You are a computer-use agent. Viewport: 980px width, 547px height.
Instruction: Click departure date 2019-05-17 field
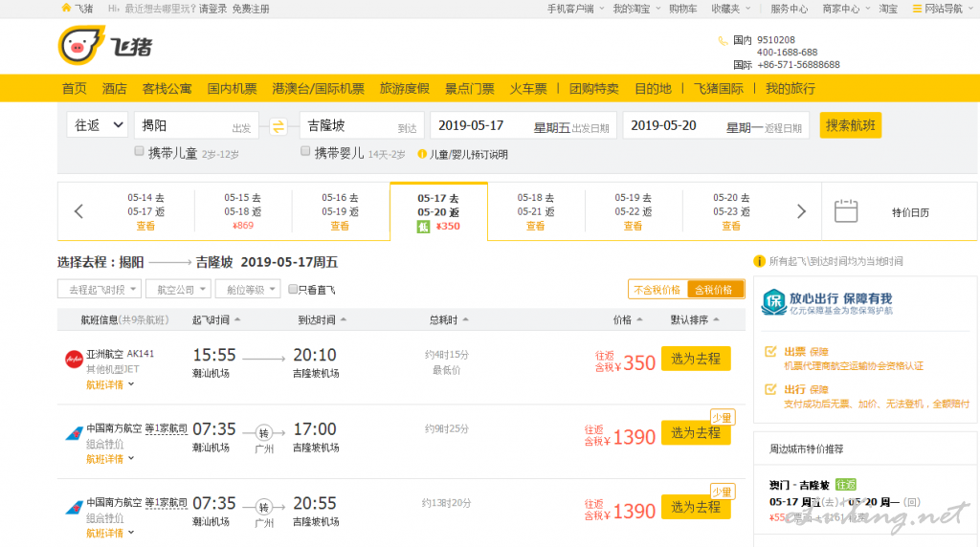click(x=523, y=125)
